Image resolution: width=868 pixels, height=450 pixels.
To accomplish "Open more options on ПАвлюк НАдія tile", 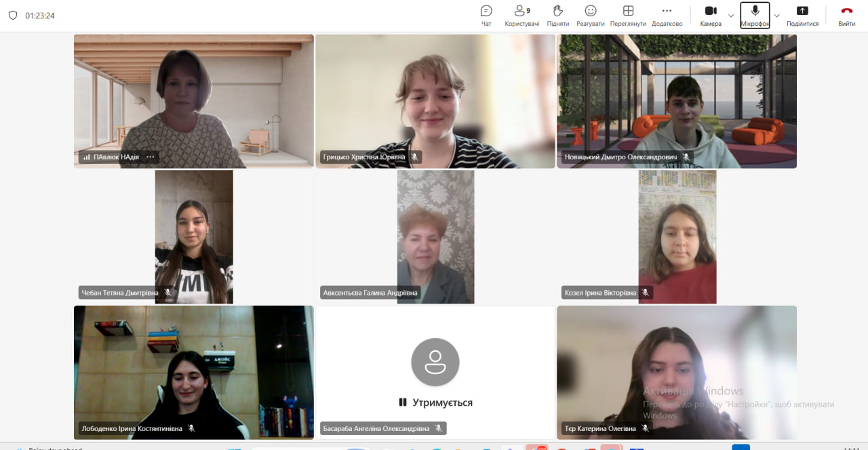I will 151,157.
